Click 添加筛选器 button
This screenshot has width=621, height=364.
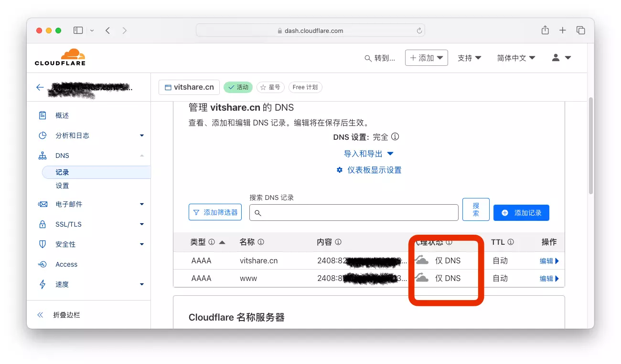(x=215, y=212)
